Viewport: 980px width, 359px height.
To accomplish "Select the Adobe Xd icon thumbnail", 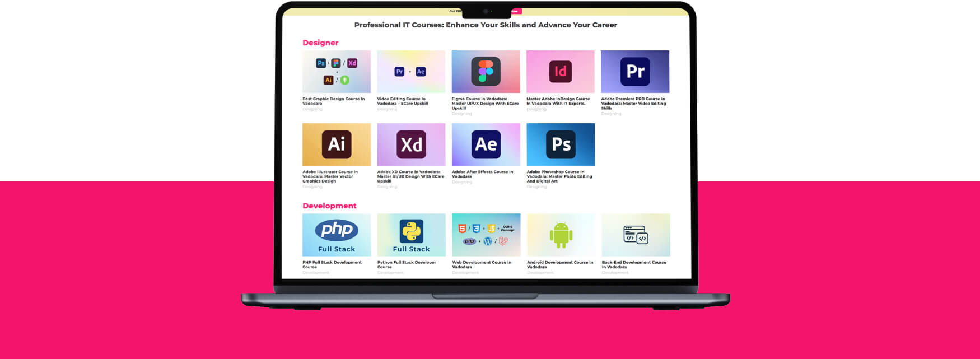I will pos(411,144).
